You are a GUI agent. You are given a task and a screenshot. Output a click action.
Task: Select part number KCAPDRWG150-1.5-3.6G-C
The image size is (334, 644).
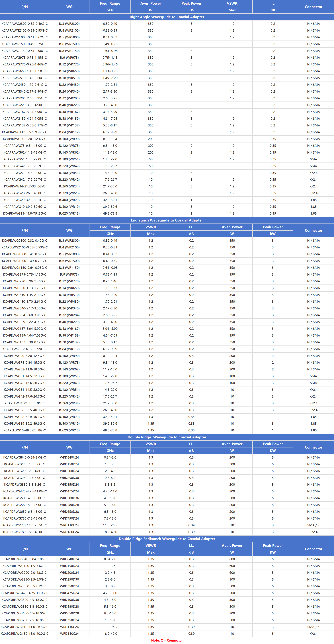click(x=25, y=464)
